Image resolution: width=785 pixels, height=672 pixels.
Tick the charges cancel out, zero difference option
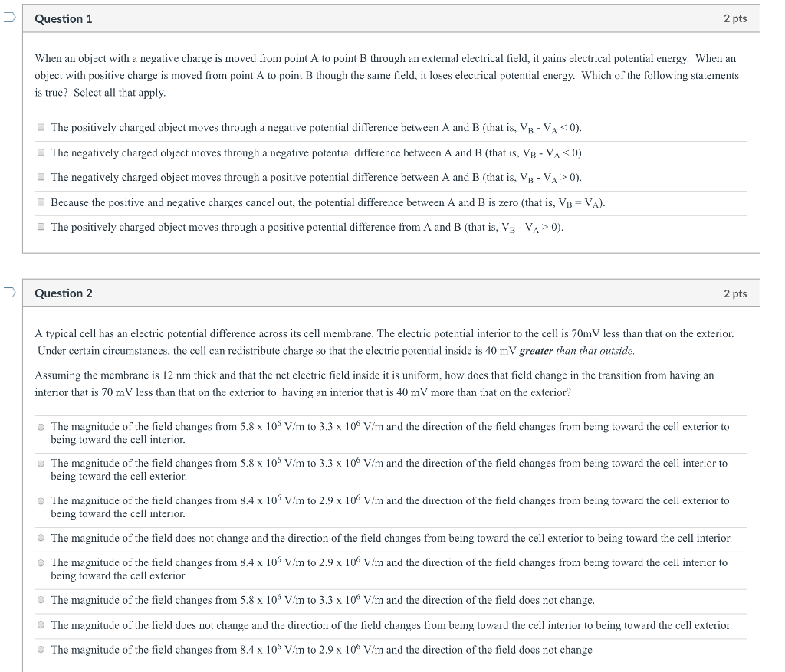[x=41, y=203]
